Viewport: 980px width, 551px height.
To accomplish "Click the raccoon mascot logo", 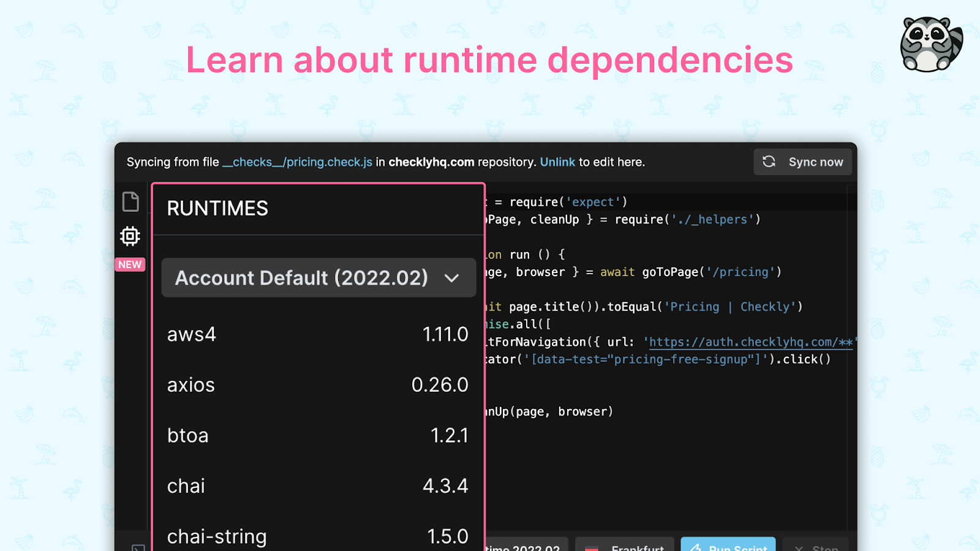I will pos(929,43).
